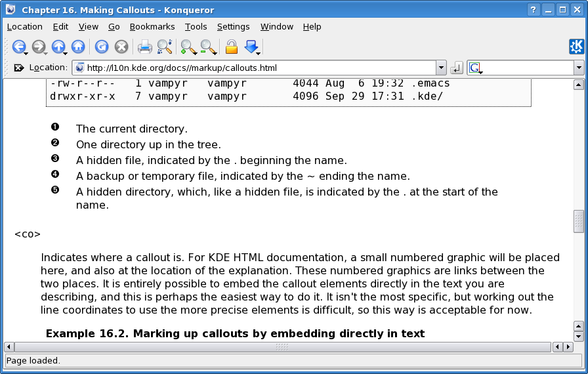The image size is (588, 374).
Task: Go to the Home page icon
Action: (x=78, y=47)
